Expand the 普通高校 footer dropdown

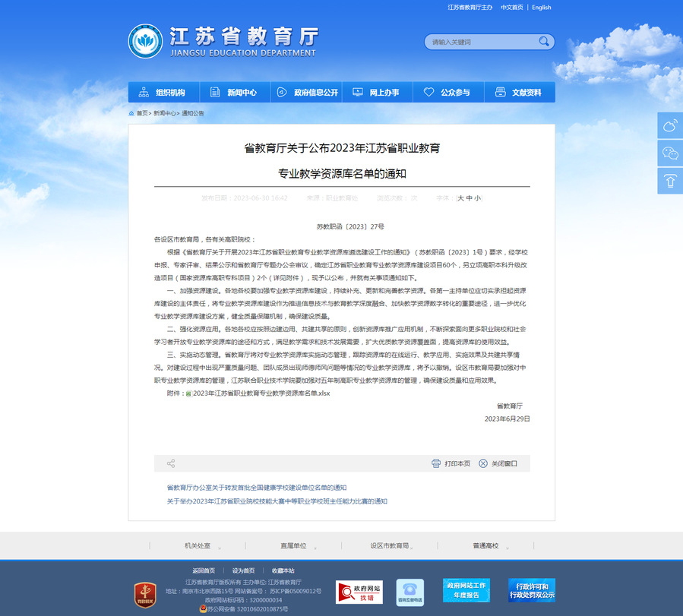point(485,545)
